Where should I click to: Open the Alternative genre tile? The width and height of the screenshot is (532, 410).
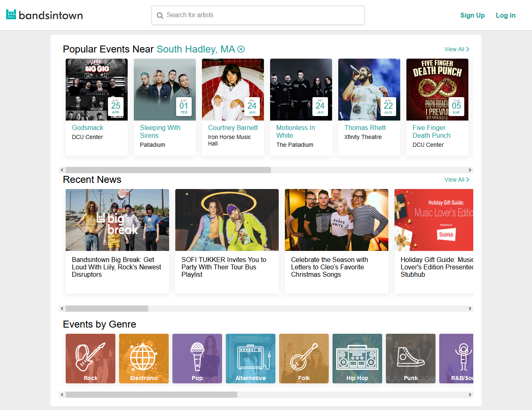[250, 358]
